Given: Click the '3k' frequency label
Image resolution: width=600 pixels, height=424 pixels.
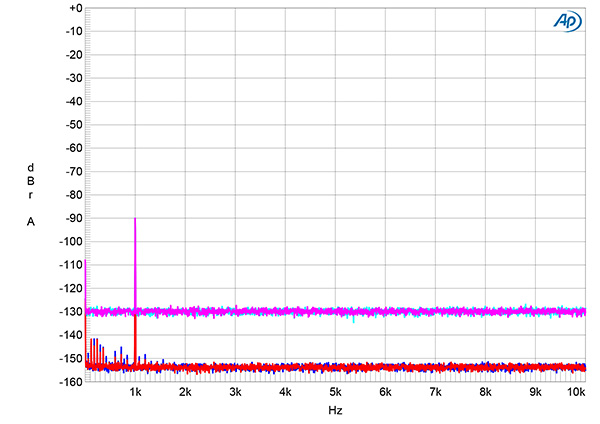Looking at the screenshot, I should click(x=235, y=392).
